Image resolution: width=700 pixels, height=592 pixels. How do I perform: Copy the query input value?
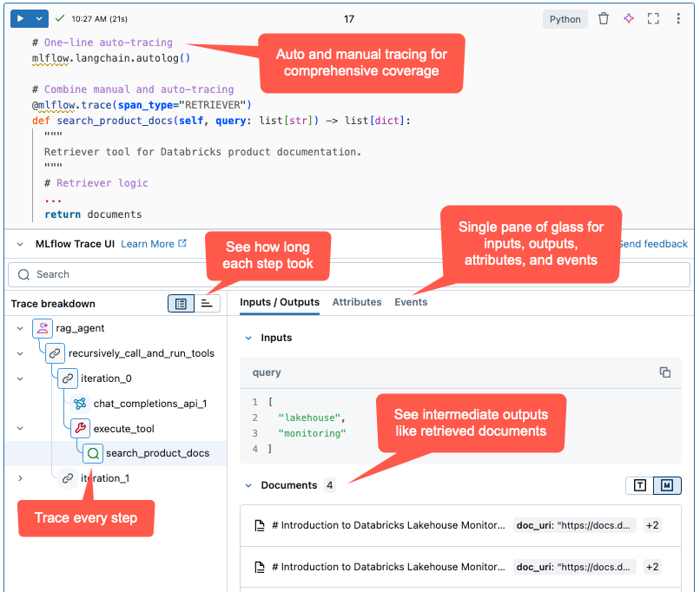(664, 372)
